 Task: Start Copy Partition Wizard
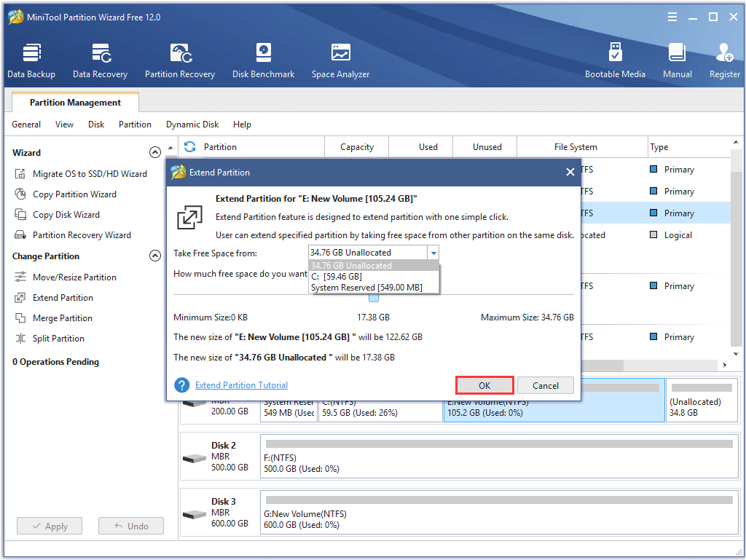pyautogui.click(x=66, y=194)
